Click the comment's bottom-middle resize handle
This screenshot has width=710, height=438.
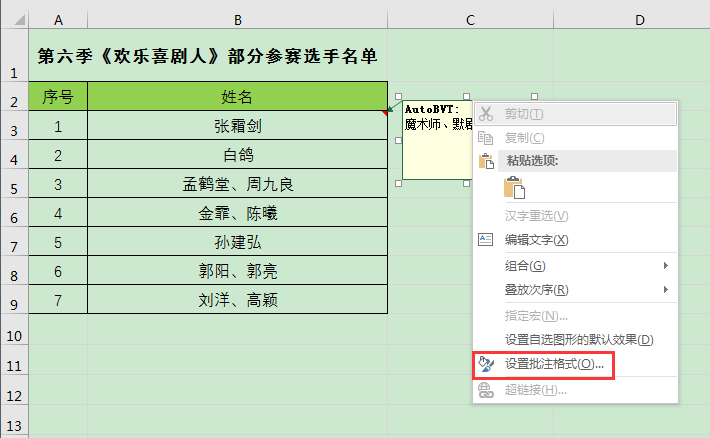click(466, 183)
